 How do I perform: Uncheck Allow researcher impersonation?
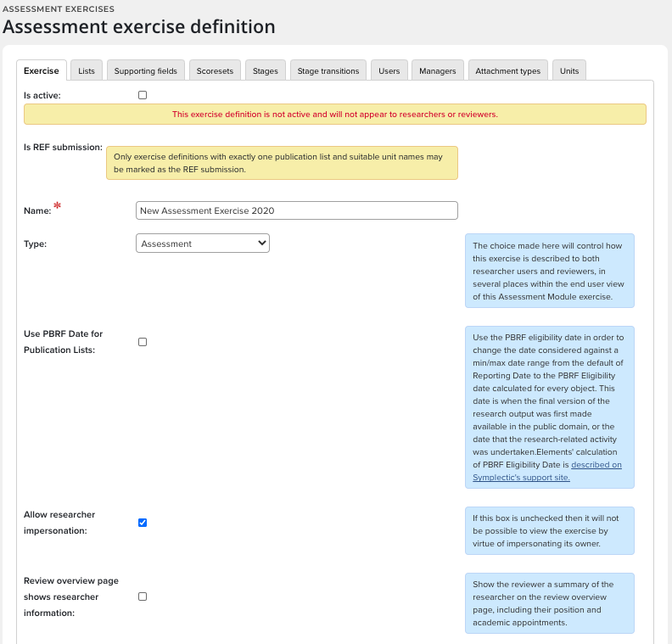pos(143,523)
